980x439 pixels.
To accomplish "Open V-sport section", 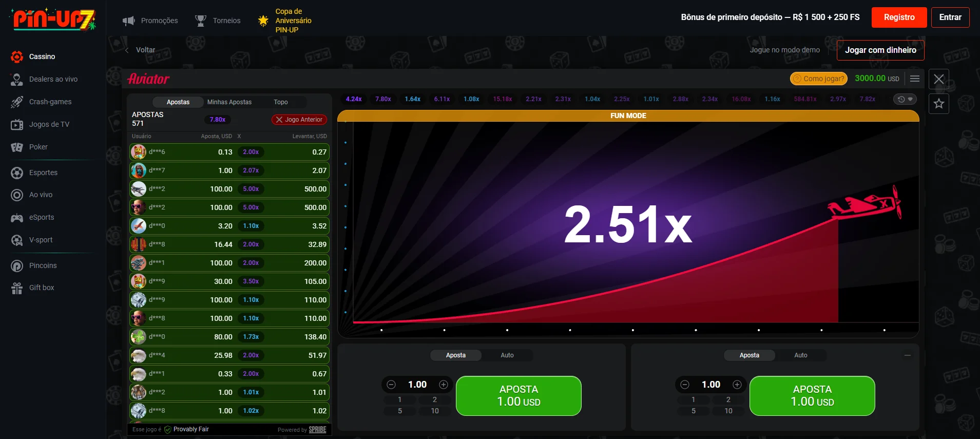I will tap(32, 240).
